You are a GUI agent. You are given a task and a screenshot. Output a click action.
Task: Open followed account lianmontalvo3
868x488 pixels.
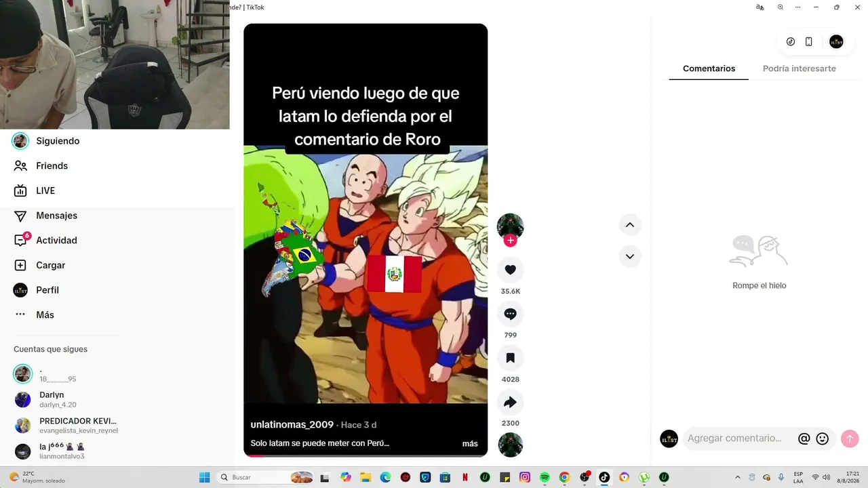coord(49,451)
